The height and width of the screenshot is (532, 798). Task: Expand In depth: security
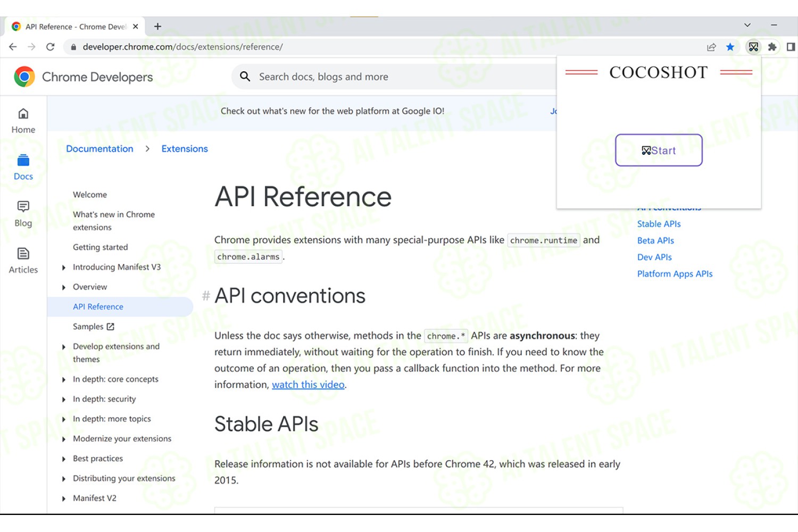tap(64, 400)
